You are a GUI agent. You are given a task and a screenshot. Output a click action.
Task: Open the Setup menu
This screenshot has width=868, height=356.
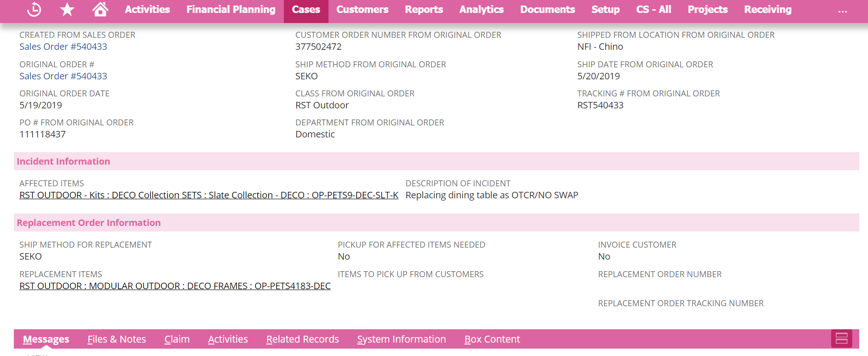(605, 10)
